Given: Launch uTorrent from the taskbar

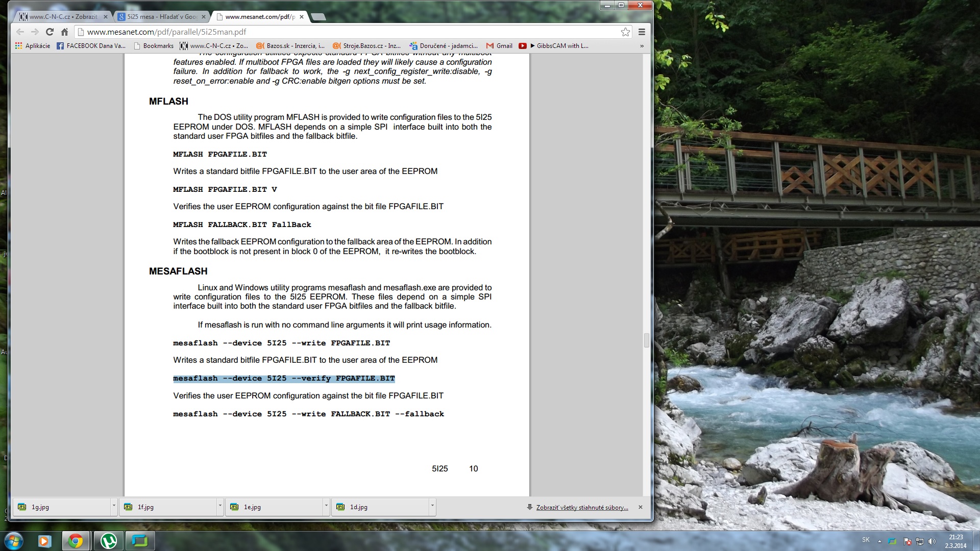Looking at the screenshot, I should point(108,541).
